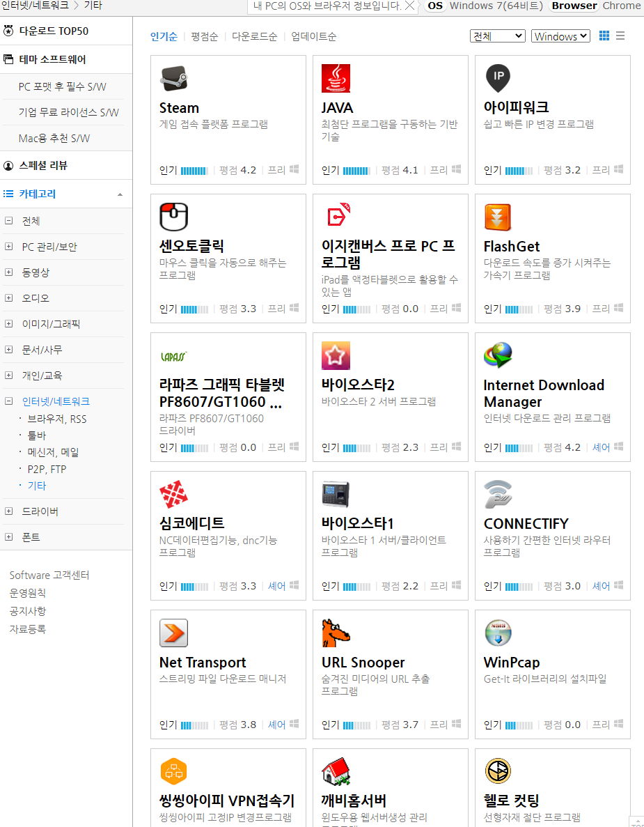This screenshot has width=644, height=827.
Task: Expand the 오디오 category
Action: 8,298
